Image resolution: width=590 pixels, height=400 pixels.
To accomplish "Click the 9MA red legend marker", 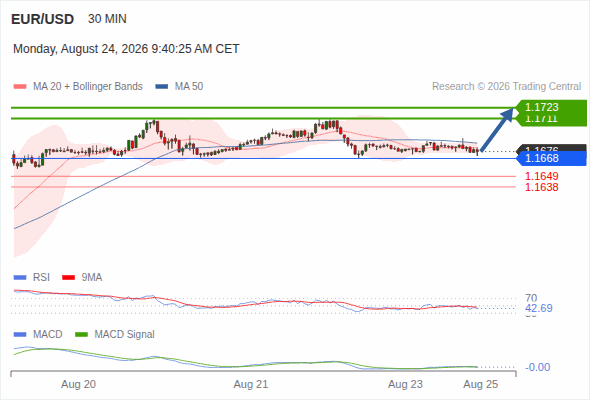I will tap(68, 278).
